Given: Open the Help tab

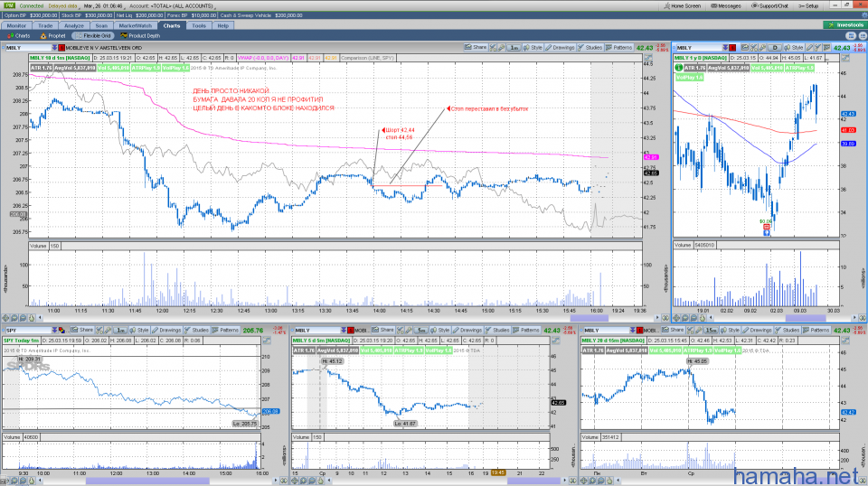Looking at the screenshot, I should coord(222,25).
